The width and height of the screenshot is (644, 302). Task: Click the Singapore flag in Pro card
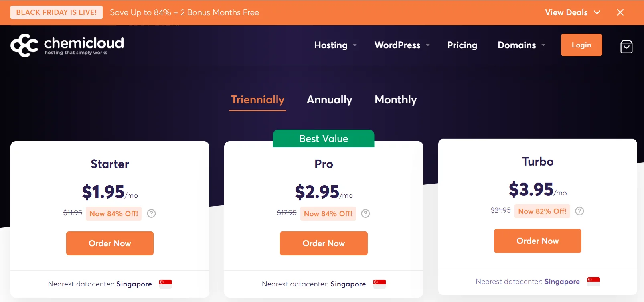click(x=379, y=284)
